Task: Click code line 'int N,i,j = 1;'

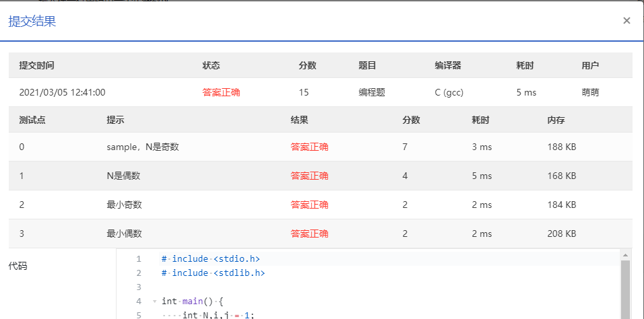Action: 218,316
